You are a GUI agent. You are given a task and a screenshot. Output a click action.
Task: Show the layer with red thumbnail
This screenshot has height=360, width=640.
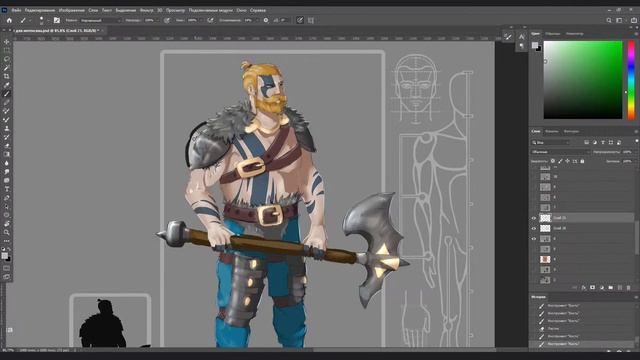coord(534,259)
